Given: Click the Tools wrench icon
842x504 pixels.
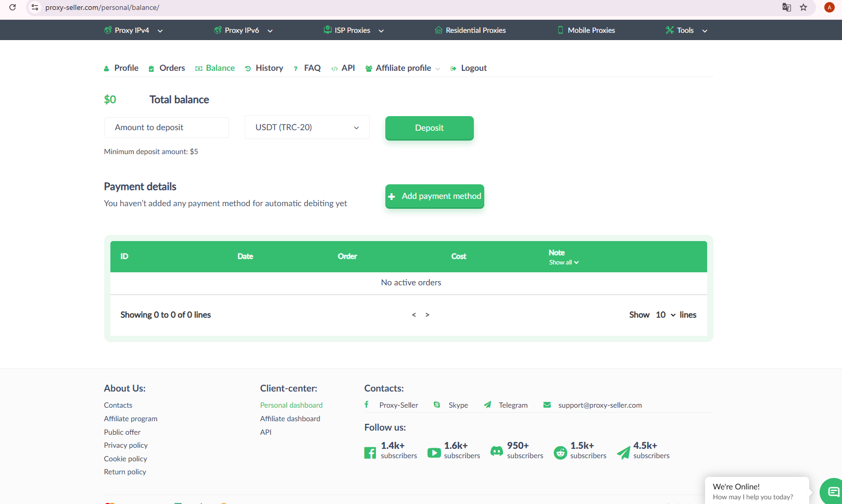Looking at the screenshot, I should [x=670, y=30].
